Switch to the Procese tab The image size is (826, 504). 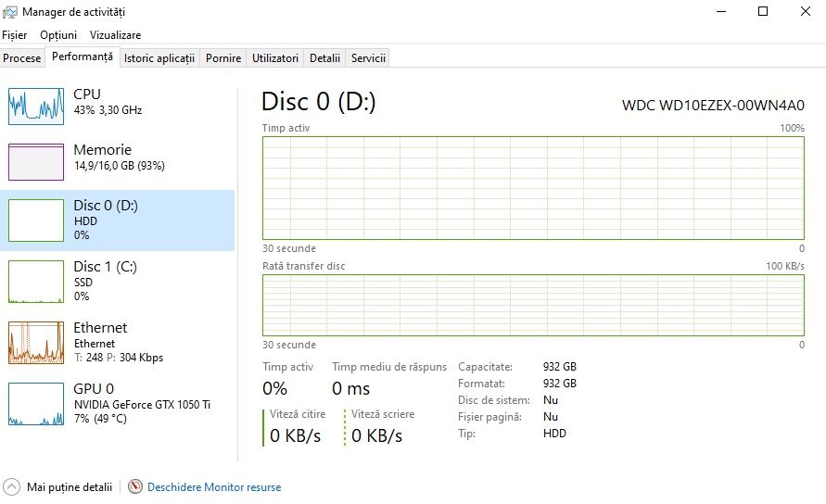point(22,57)
